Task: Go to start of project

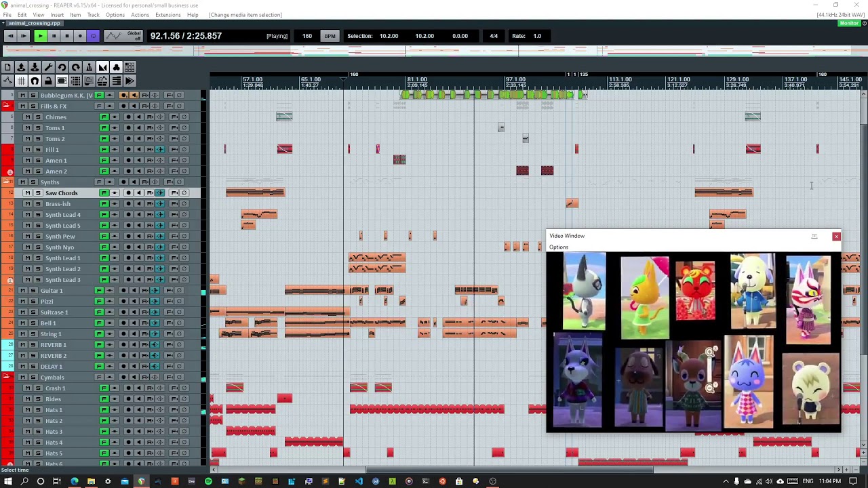Action: point(10,36)
